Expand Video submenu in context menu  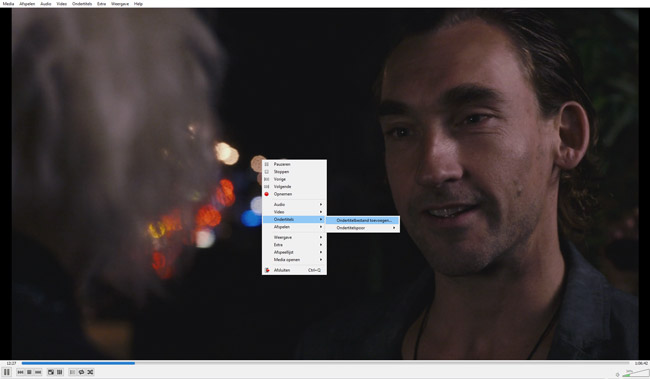pyautogui.click(x=294, y=212)
